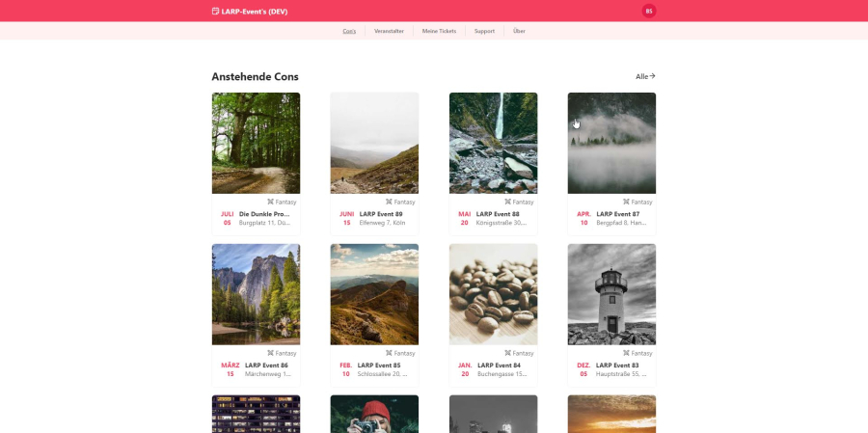Click the coffee beans event thumbnail
868x433 pixels.
click(x=493, y=293)
